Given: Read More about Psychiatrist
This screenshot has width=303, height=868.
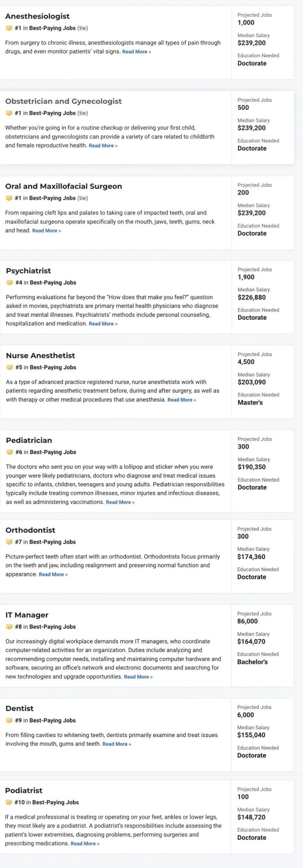Looking at the screenshot, I should click(x=103, y=324).
